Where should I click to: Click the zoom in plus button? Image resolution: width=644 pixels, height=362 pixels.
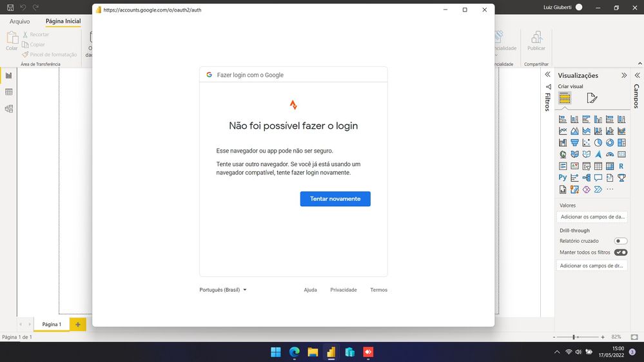(x=603, y=337)
